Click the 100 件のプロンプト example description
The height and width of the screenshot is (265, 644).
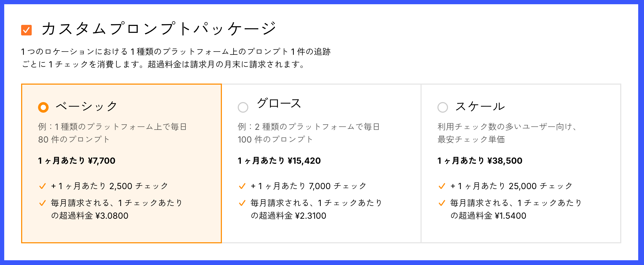[x=275, y=139]
